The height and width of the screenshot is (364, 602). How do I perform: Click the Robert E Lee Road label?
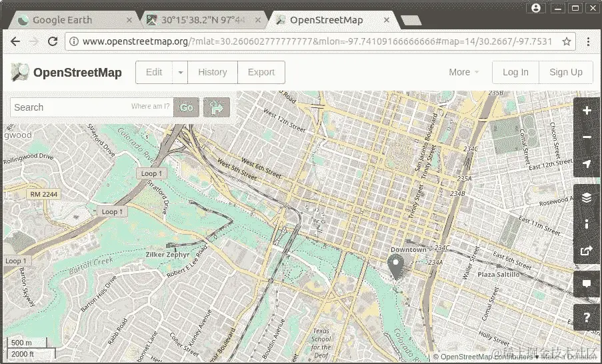(187, 261)
